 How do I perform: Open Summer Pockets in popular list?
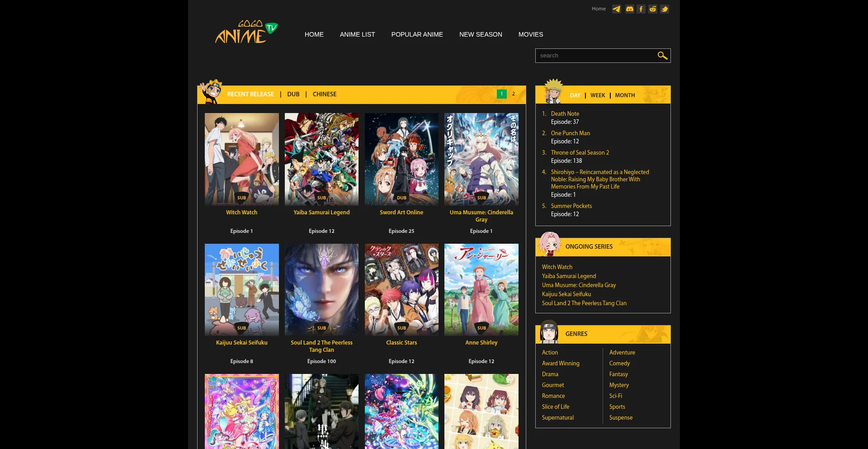coord(571,206)
